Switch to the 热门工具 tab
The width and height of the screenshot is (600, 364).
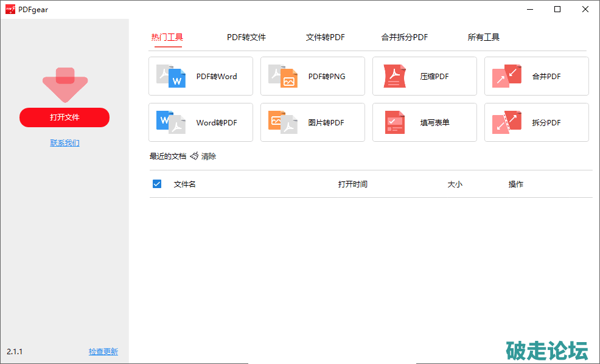(167, 37)
